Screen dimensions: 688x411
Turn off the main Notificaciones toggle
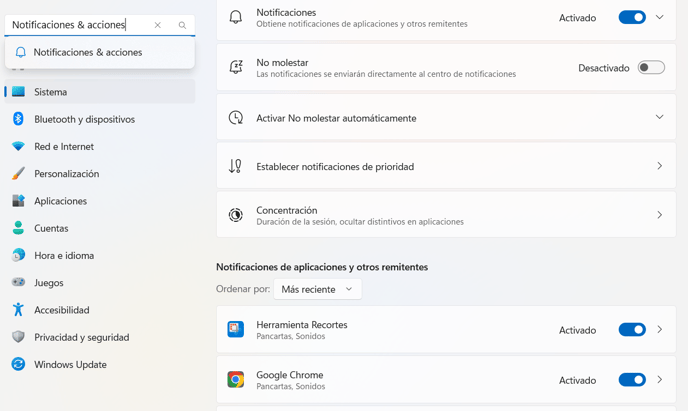pos(632,18)
